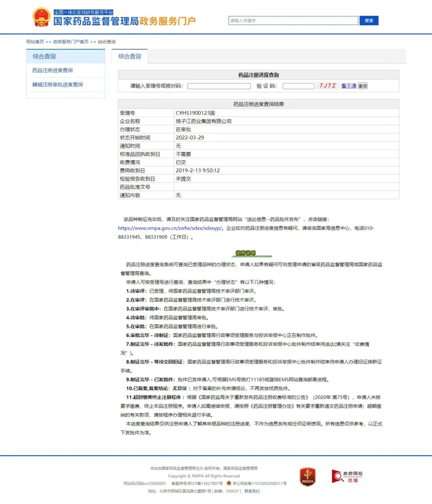The image size is (432, 504).
Task: Click the police shield icon in footer
Action: point(229,483)
